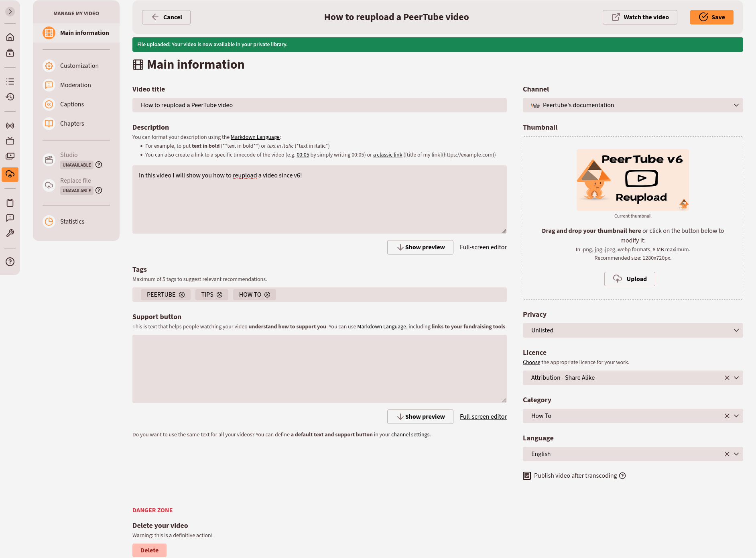This screenshot has height=558, width=756.
Task: Go to the Statistics section
Action: (x=76, y=222)
